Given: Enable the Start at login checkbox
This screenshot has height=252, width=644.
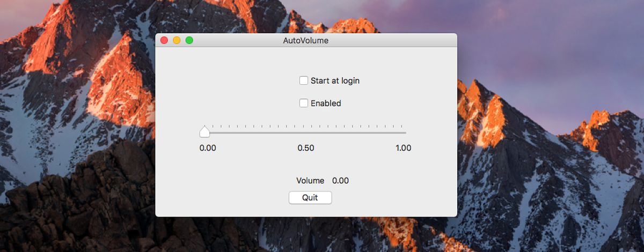Looking at the screenshot, I should pyautogui.click(x=304, y=80).
